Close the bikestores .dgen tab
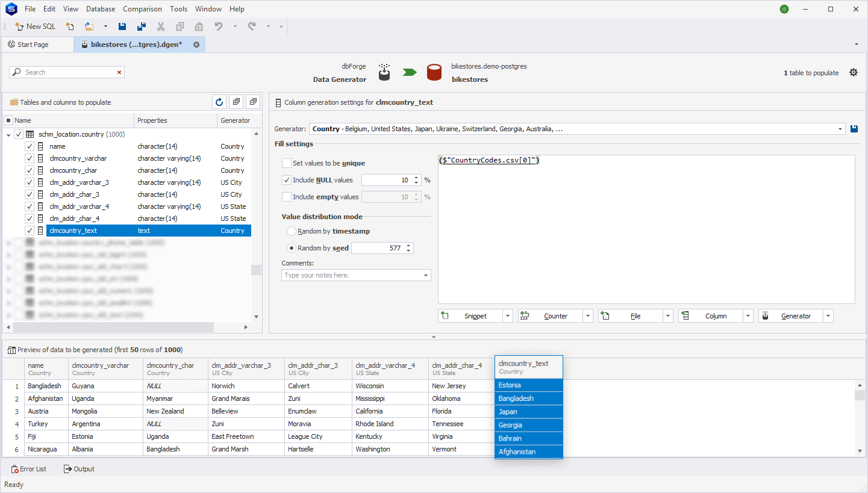Screen dimensions: 868x493 196,45
